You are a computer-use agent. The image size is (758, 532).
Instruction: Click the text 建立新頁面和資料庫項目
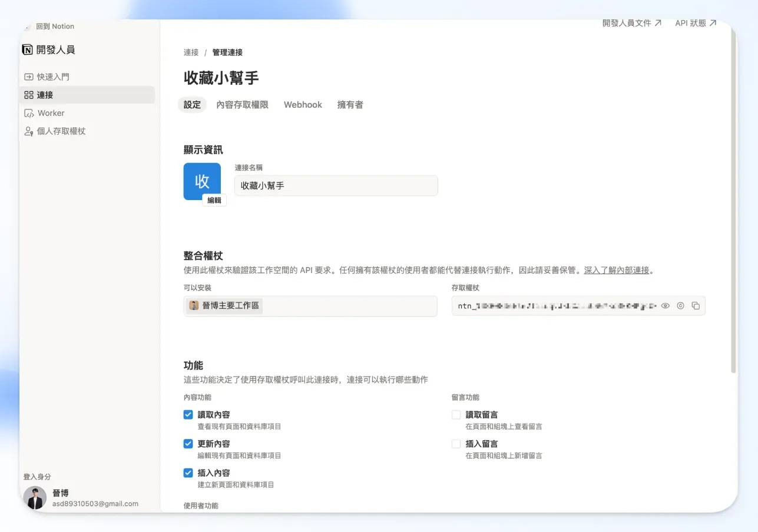pyautogui.click(x=236, y=485)
